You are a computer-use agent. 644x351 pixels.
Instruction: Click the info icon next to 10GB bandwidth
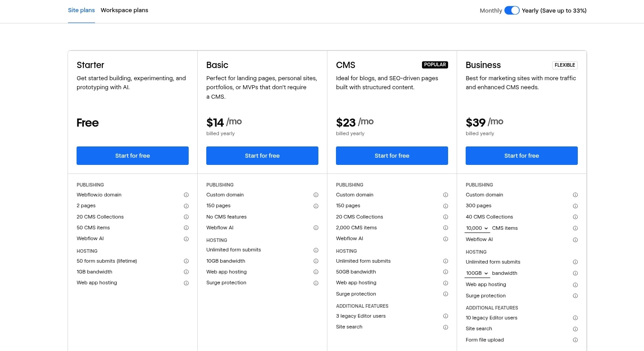316,261
